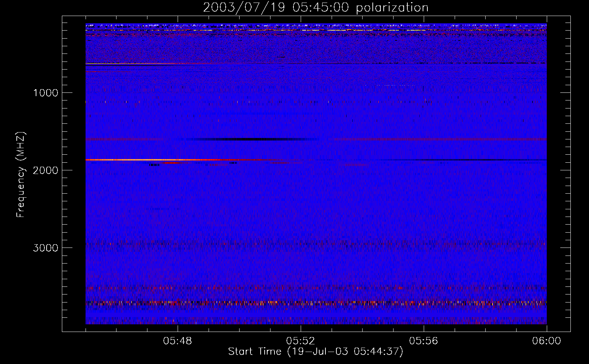Click the dark horizontal band near 1600 MHz
Image resolution: width=589 pixels, height=364 pixels.
pyautogui.click(x=251, y=139)
